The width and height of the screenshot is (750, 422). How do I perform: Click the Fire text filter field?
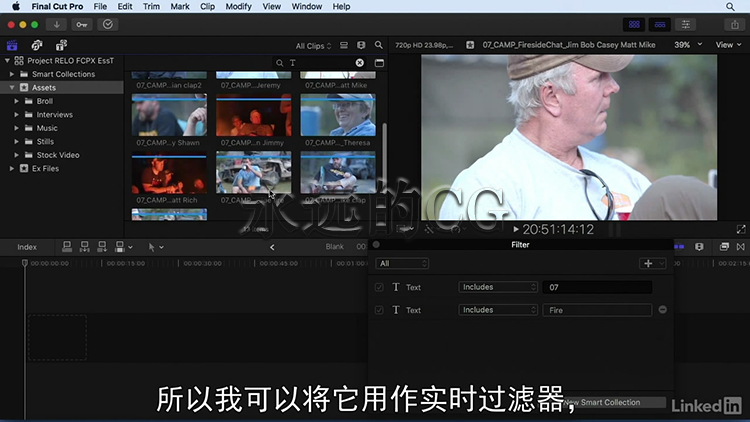coord(597,310)
